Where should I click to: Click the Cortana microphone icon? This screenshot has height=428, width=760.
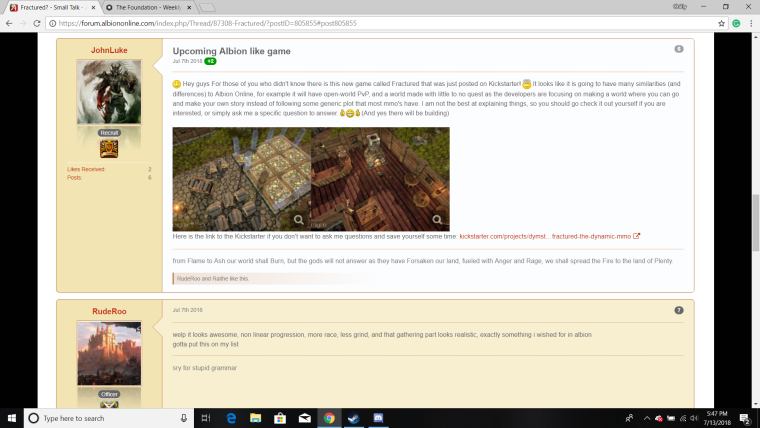point(184,418)
